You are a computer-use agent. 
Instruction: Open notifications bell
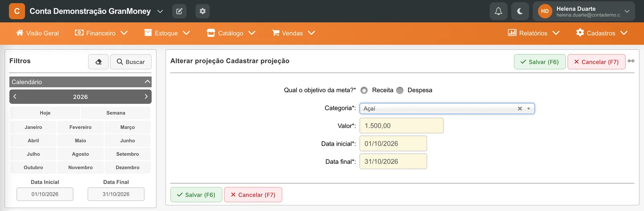click(498, 11)
